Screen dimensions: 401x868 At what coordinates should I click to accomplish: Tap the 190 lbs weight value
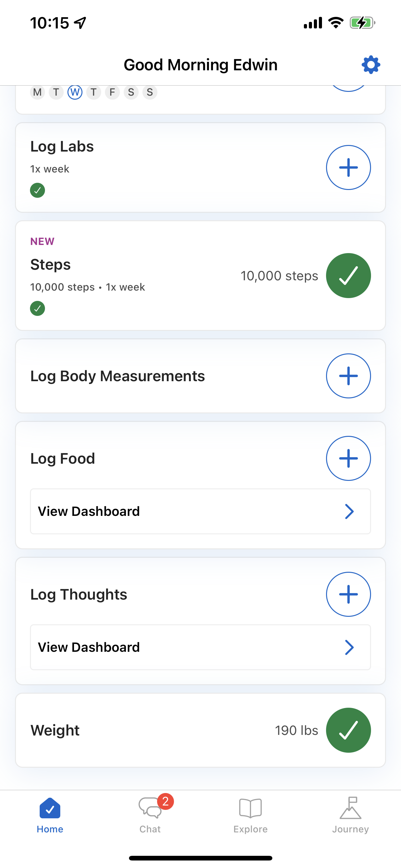[296, 730]
